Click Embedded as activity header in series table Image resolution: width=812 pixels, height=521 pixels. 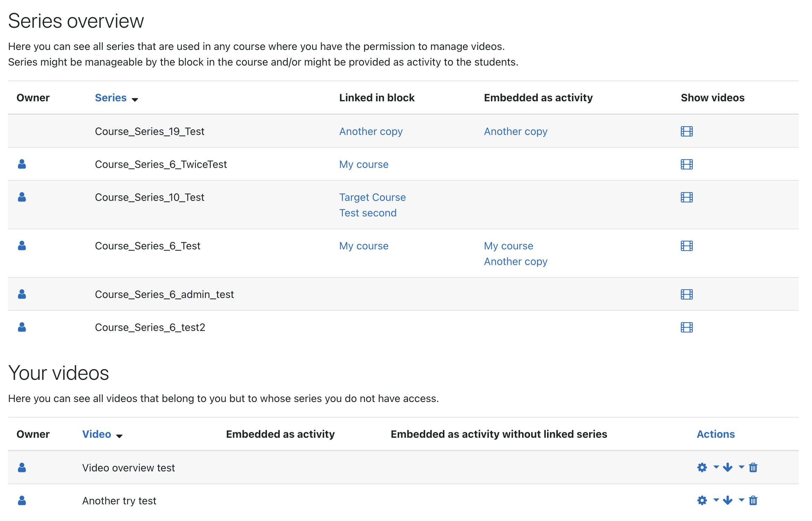tap(538, 98)
